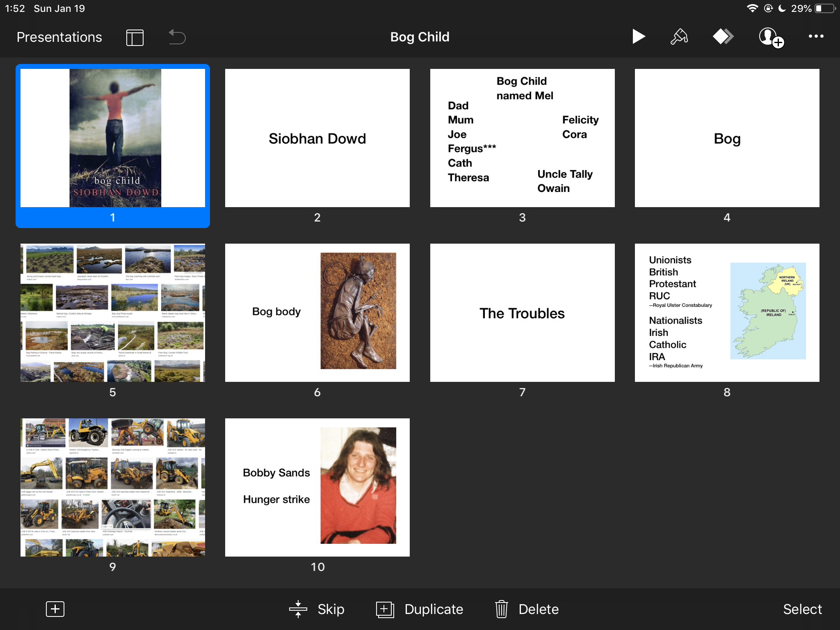Play the Bog Child slideshow
This screenshot has width=840, height=630.
tap(639, 37)
